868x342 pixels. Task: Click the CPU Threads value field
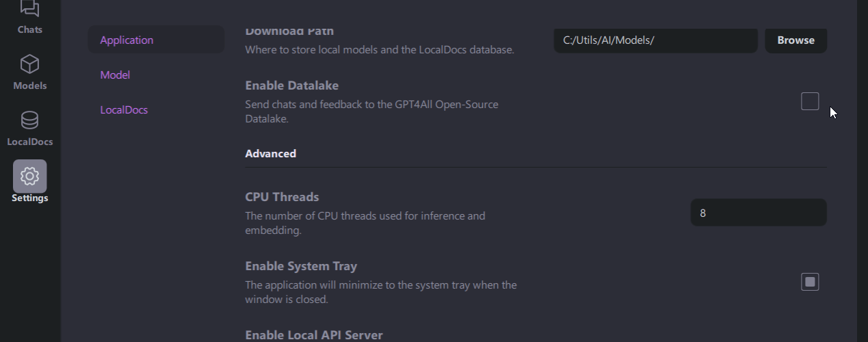[758, 213]
